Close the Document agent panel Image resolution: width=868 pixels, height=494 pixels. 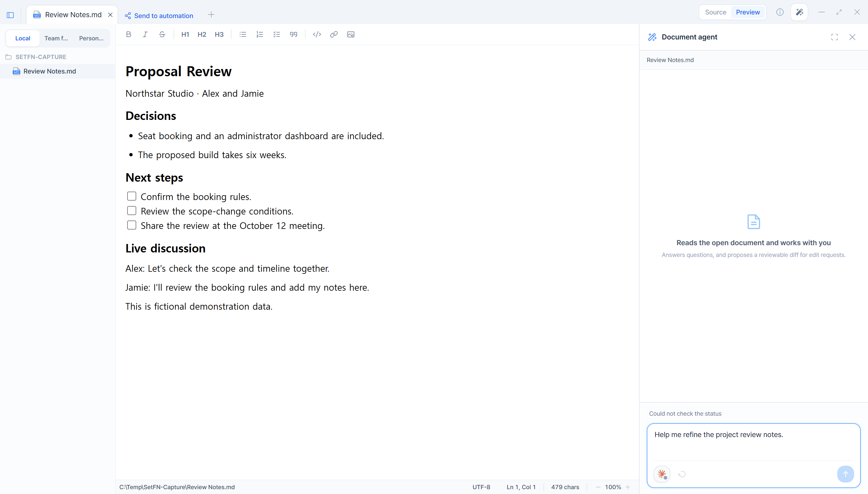tap(852, 37)
